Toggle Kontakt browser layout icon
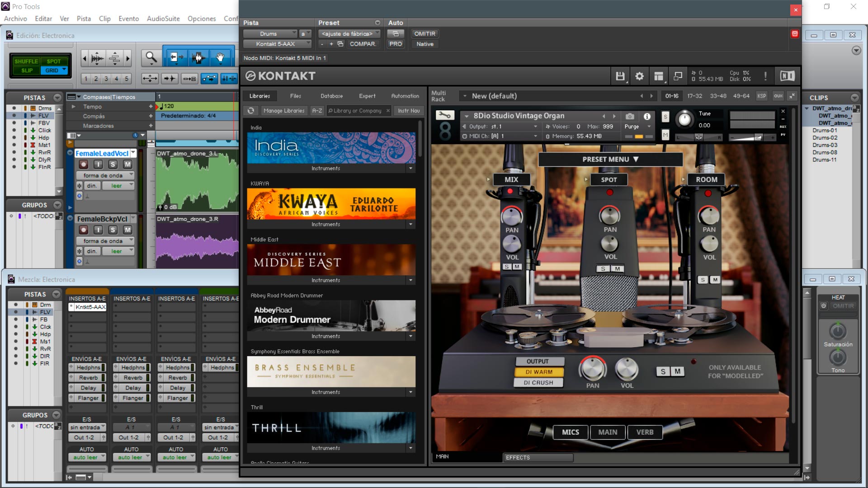868x488 pixels. pyautogui.click(x=659, y=76)
